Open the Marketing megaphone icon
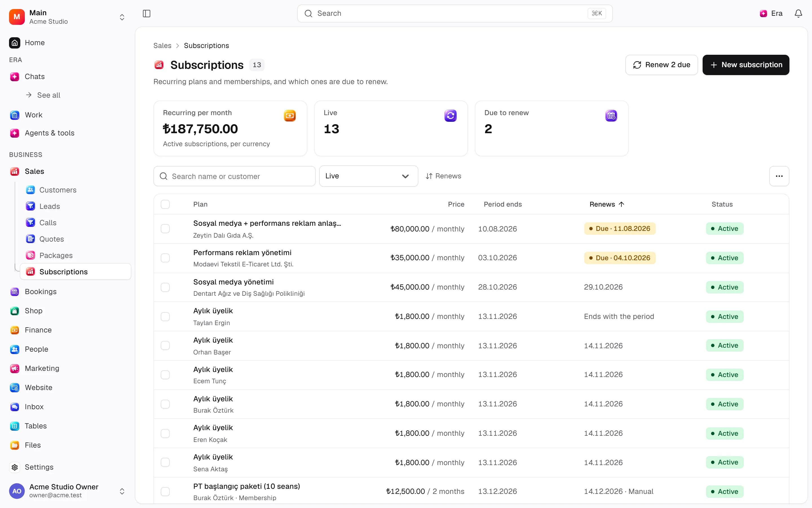This screenshot has height=508, width=812. click(x=14, y=368)
